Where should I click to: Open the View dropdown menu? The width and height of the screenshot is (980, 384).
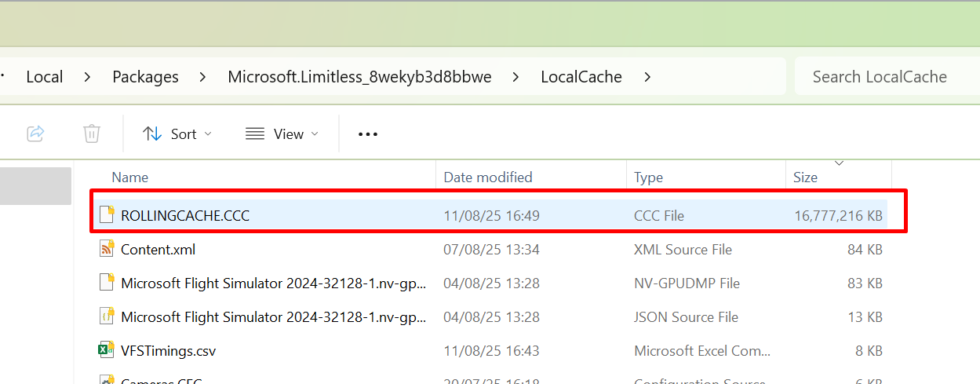tap(282, 134)
